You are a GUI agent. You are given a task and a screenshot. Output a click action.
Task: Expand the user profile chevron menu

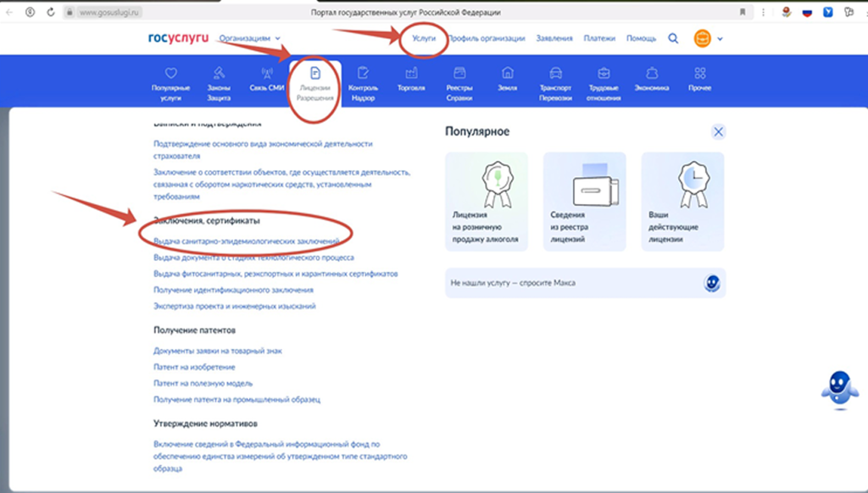tap(720, 38)
